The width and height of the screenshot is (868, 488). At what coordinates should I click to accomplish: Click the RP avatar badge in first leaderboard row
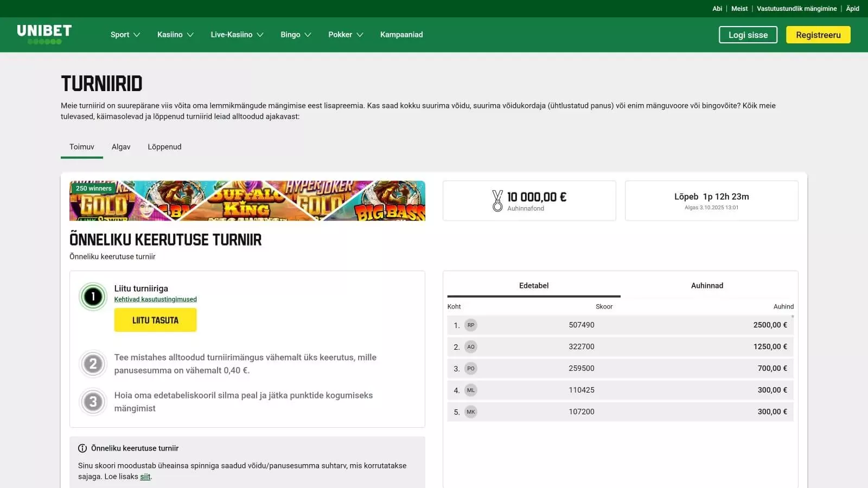[x=470, y=325]
